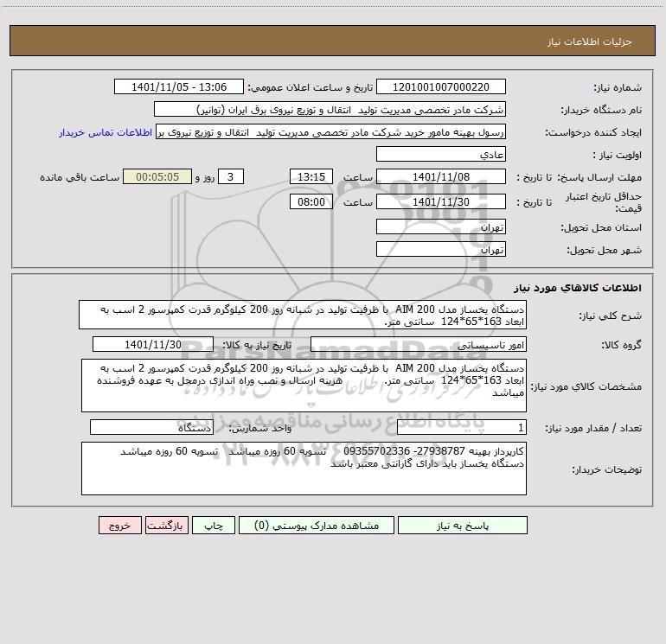
Task: Click the جزئیات اطلاعات نیاز header title
Action: pyautogui.click(x=590, y=41)
